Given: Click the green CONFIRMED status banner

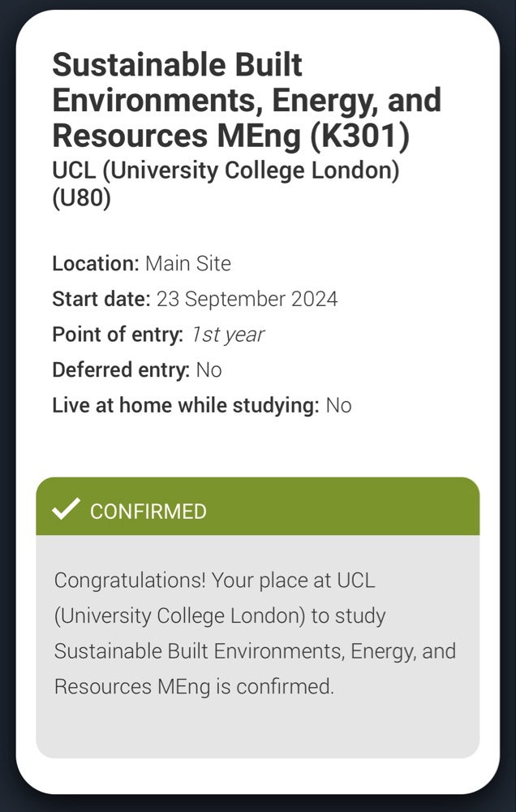Looking at the screenshot, I should pyautogui.click(x=258, y=507).
